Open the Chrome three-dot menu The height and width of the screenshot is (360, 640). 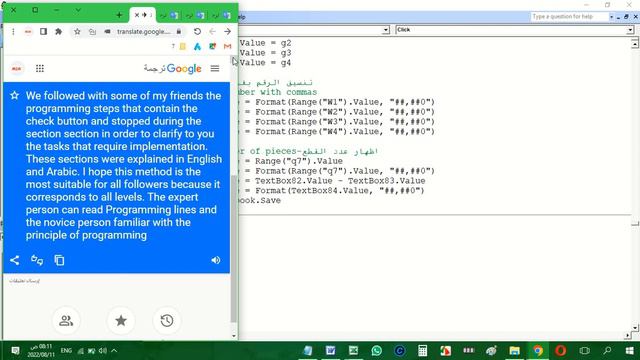pos(13,31)
